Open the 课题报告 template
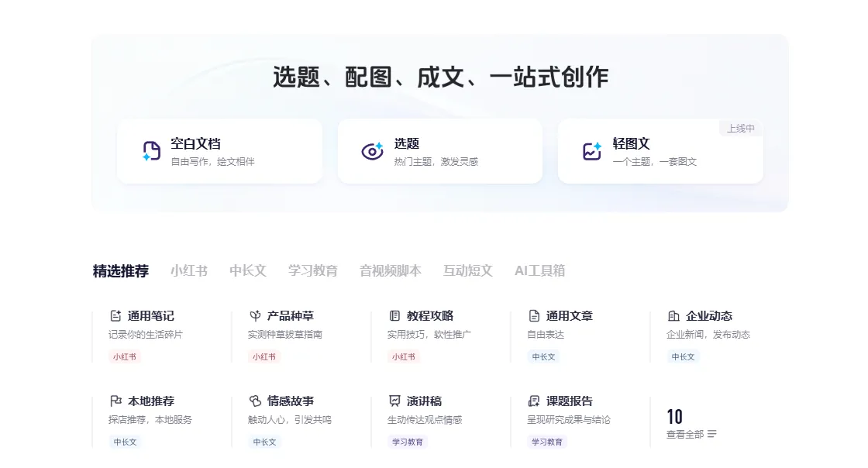 569,401
